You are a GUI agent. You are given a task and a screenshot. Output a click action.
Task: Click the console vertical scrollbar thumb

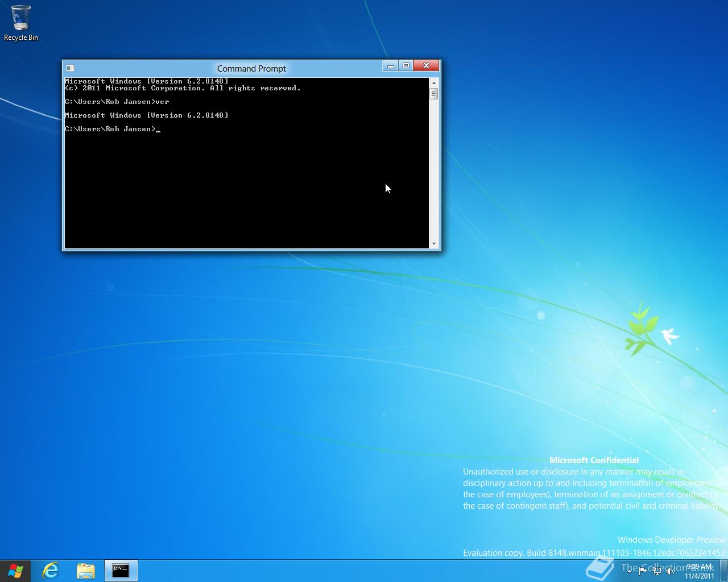click(434, 94)
